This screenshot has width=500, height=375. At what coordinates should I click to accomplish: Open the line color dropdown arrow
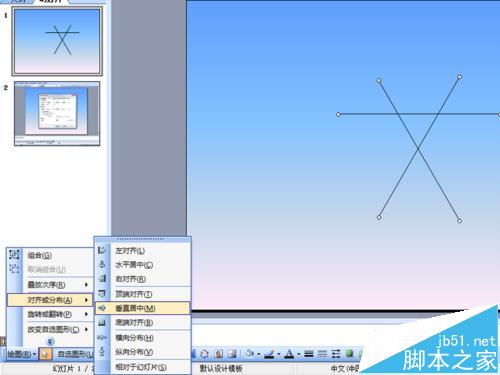(279, 354)
